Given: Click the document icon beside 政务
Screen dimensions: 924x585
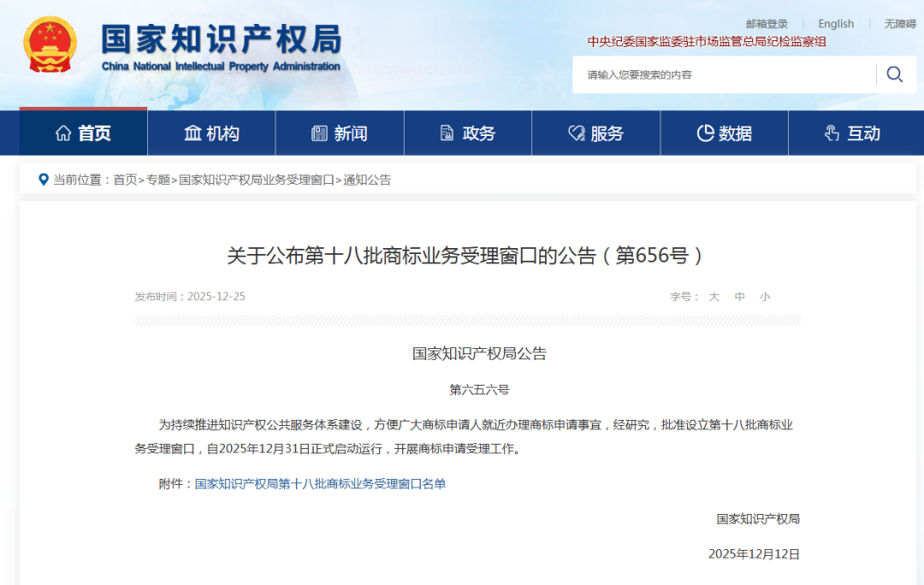Looking at the screenshot, I should [x=447, y=133].
